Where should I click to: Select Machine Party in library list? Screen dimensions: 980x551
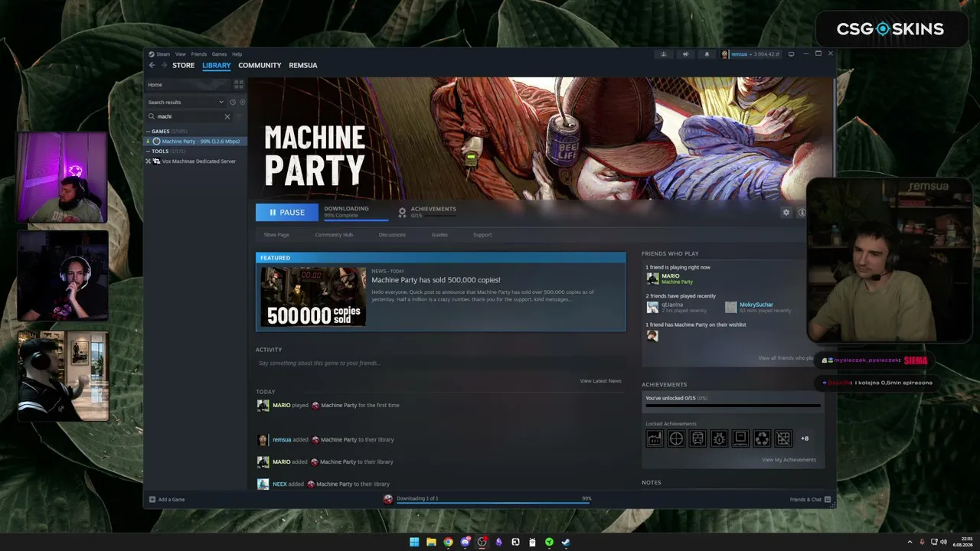click(x=196, y=142)
